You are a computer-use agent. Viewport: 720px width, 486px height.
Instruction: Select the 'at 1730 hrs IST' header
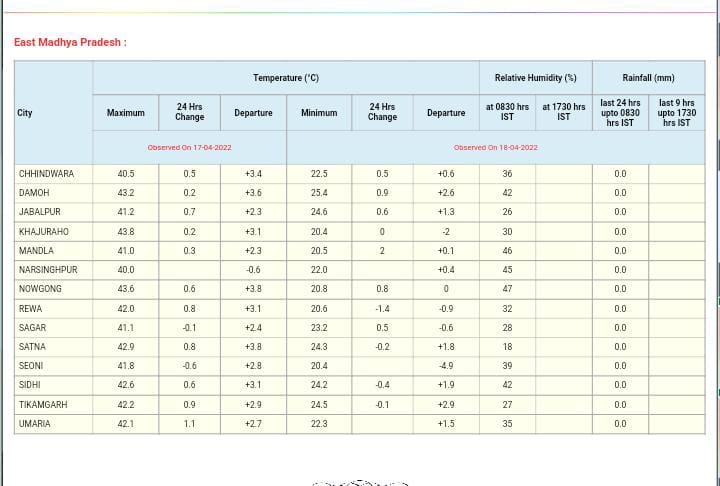(x=564, y=112)
